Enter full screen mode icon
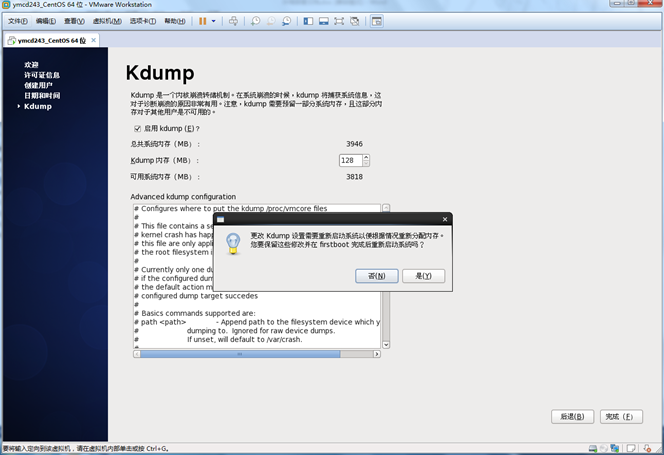The image size is (664, 455). [339, 21]
